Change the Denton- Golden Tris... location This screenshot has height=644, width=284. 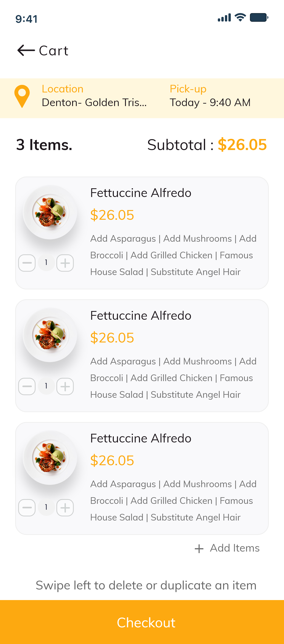click(94, 102)
